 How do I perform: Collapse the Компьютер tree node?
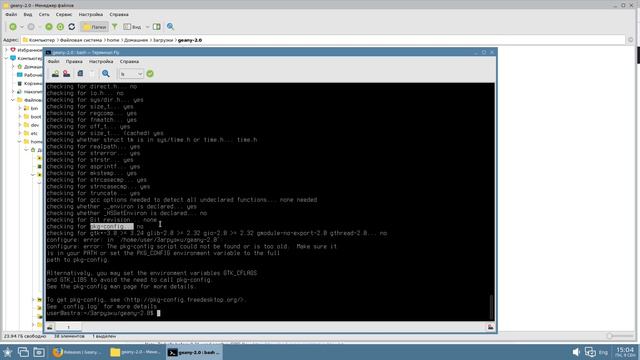pos(6,58)
